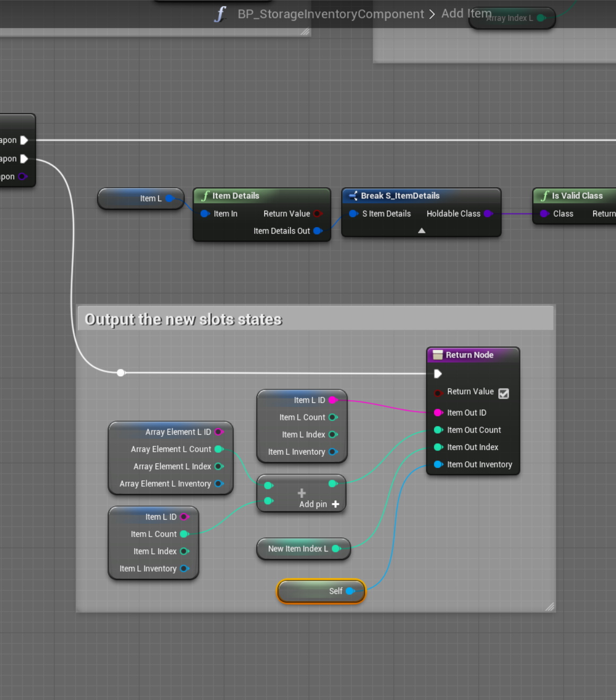Click the Item L variable output pin
The width and height of the screenshot is (616, 700).
pyautogui.click(x=169, y=198)
